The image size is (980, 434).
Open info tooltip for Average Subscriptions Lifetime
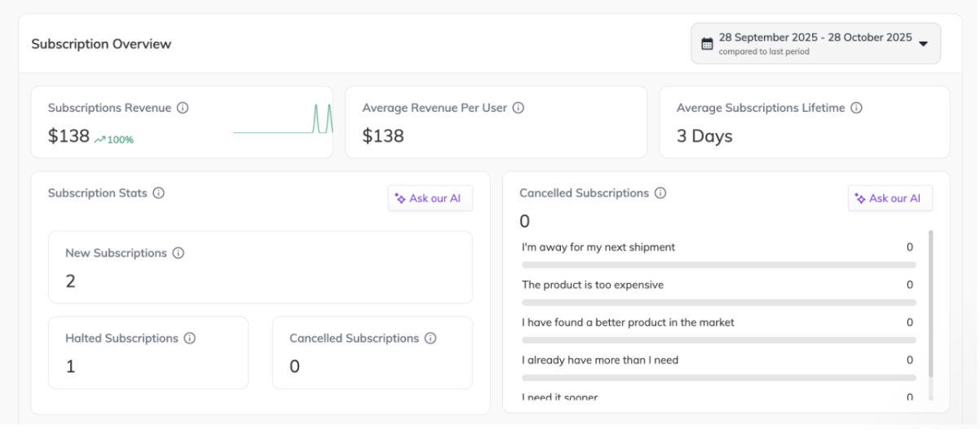click(856, 108)
